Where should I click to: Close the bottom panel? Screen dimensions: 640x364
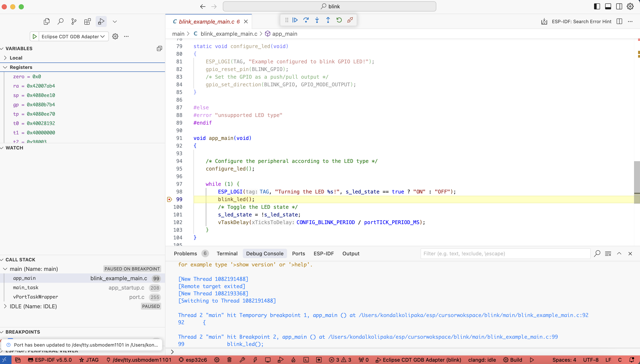point(630,253)
